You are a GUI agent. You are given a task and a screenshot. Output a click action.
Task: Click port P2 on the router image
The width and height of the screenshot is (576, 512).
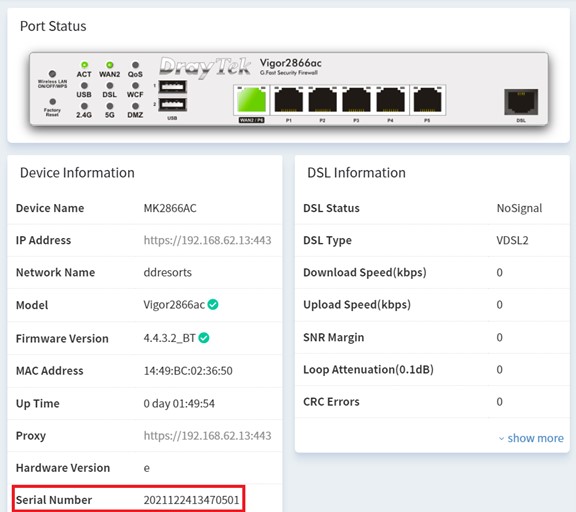pyautogui.click(x=323, y=100)
